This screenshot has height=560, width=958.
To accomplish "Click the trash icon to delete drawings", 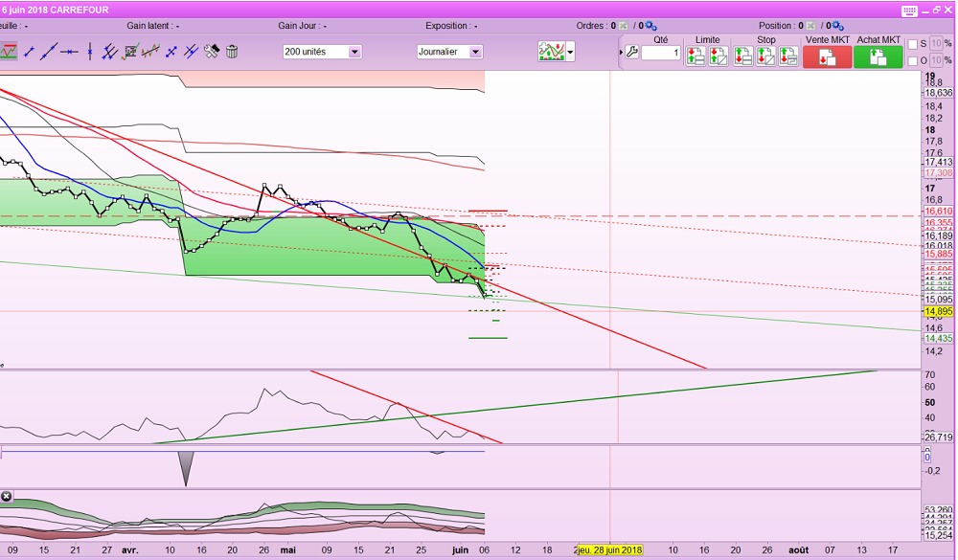I will pos(232,52).
